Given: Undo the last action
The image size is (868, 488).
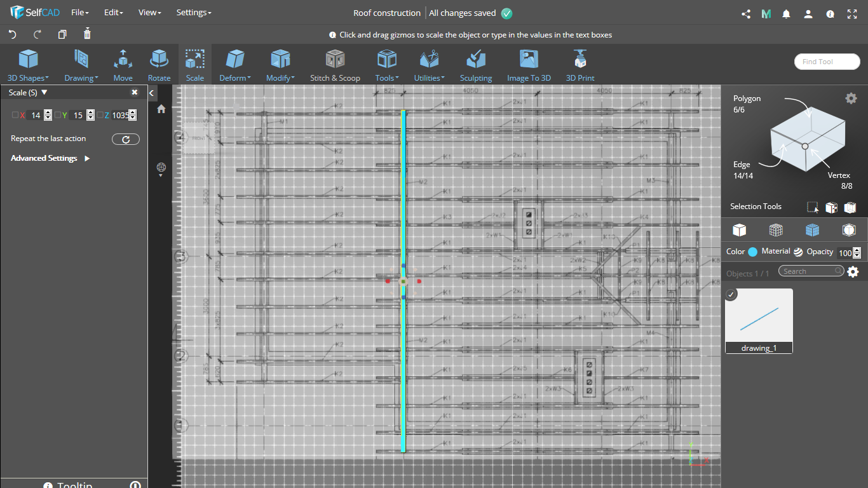Looking at the screenshot, I should pos(12,34).
